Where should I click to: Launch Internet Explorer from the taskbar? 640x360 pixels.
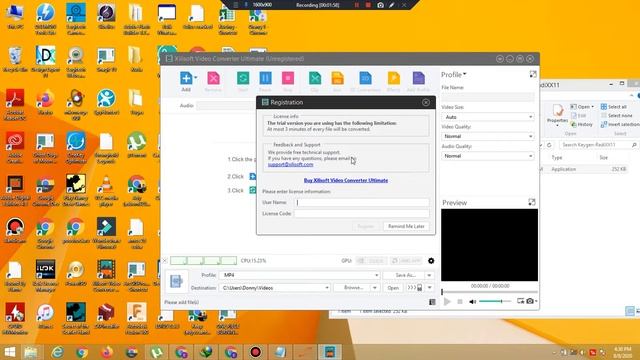[57, 352]
